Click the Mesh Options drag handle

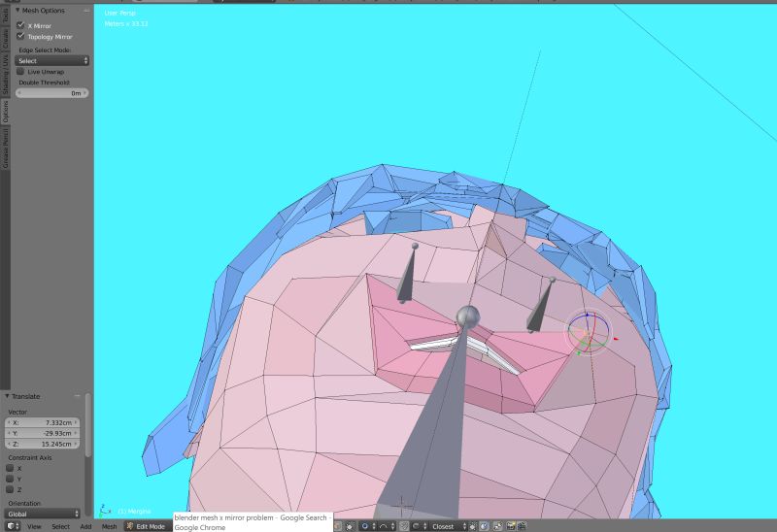86,10
